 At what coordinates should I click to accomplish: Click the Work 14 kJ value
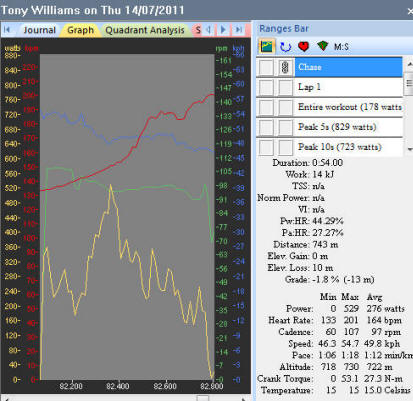click(323, 174)
